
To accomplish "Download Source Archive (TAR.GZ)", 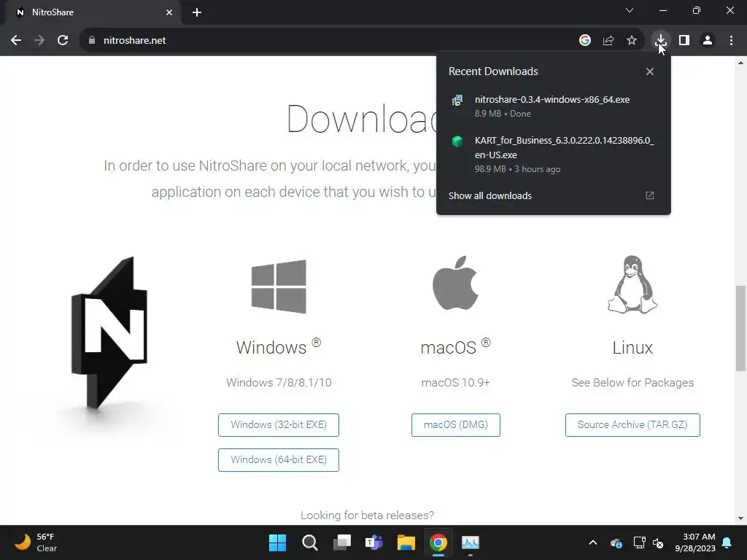I will [x=632, y=425].
